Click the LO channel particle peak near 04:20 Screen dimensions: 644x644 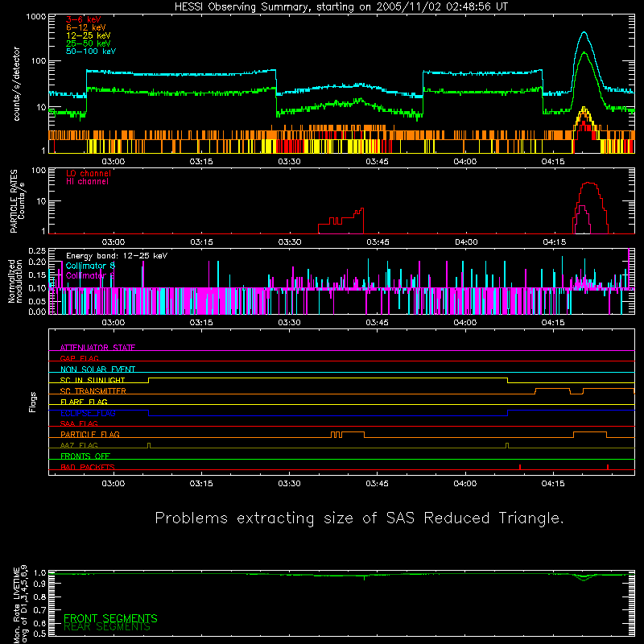[x=589, y=184]
